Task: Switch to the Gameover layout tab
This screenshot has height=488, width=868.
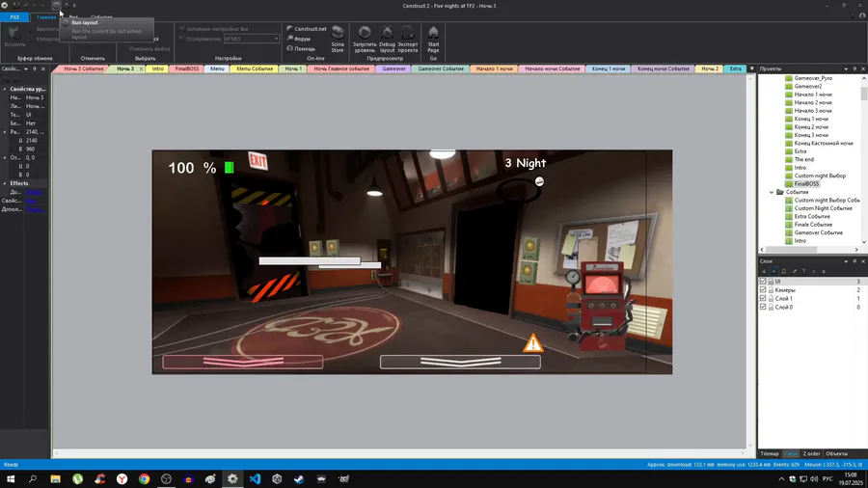Action: click(x=393, y=68)
